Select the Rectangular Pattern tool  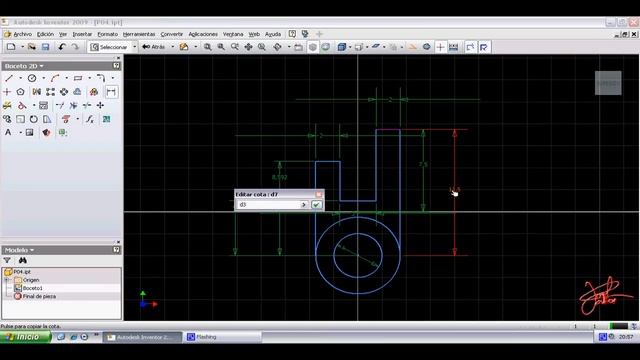point(50,92)
